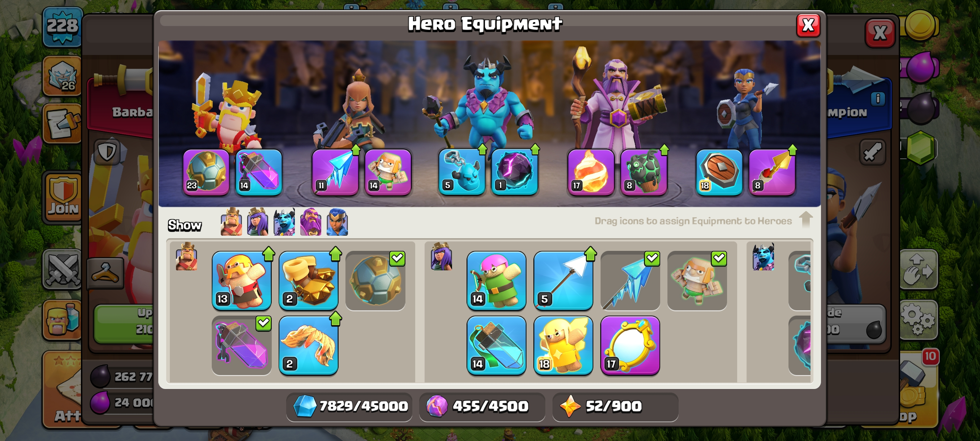Open Grand Warden's level 17 Fireball slot
The height and width of the screenshot is (441, 980).
click(591, 172)
